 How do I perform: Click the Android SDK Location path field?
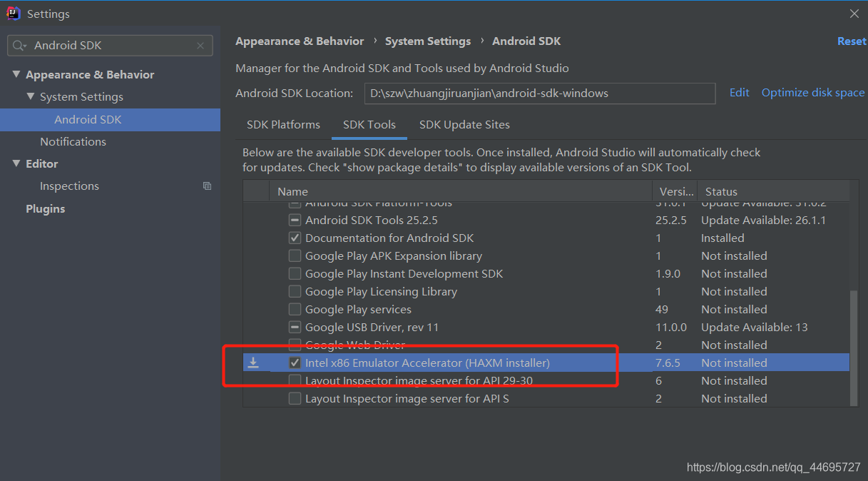[539, 93]
